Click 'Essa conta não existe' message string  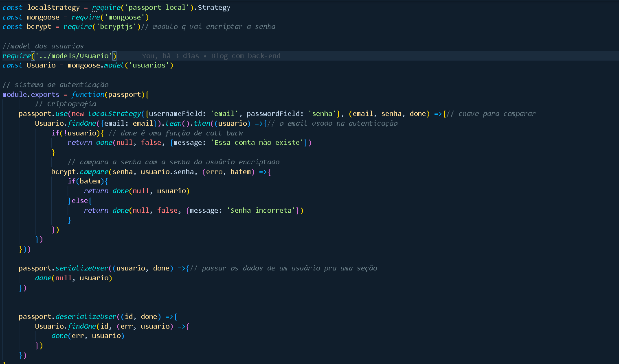point(257,142)
